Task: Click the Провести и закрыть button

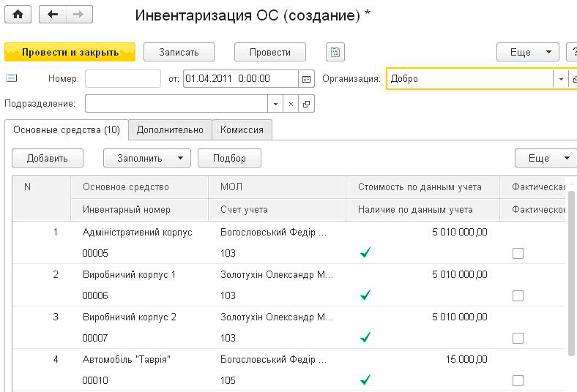Action: point(70,52)
